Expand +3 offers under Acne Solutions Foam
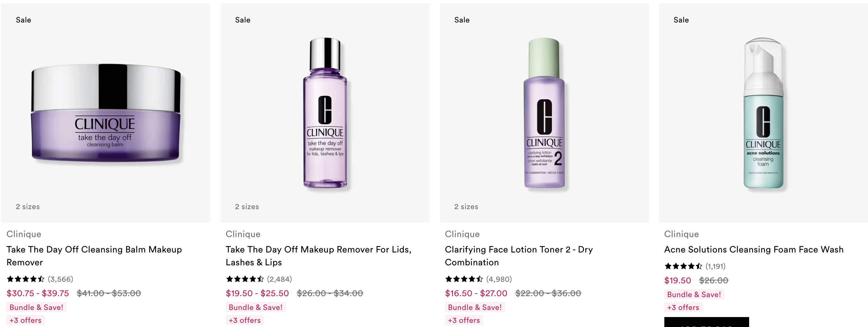The width and height of the screenshot is (868, 327). coord(683,307)
